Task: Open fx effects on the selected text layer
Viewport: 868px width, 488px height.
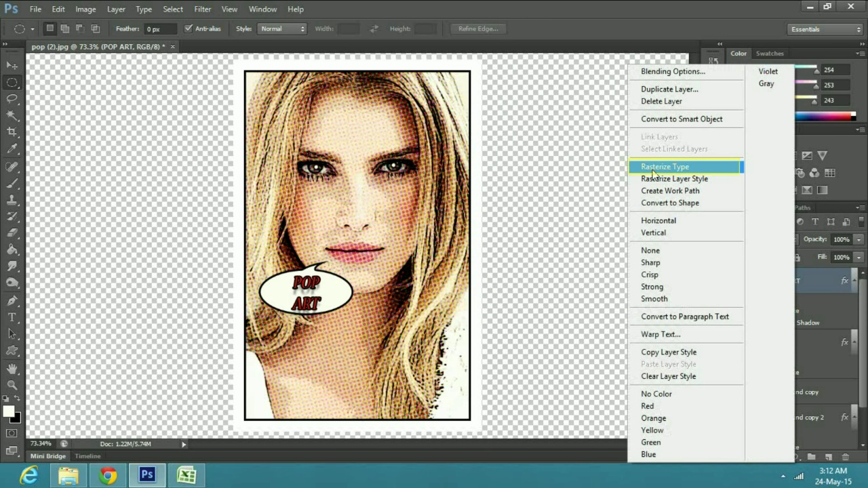Action: pos(845,281)
